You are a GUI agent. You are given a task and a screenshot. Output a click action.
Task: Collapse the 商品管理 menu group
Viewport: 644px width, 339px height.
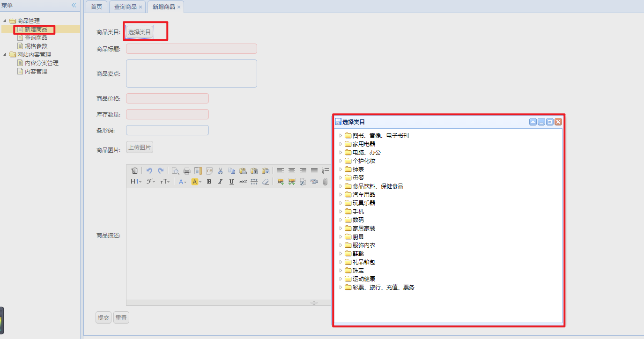tap(5, 21)
